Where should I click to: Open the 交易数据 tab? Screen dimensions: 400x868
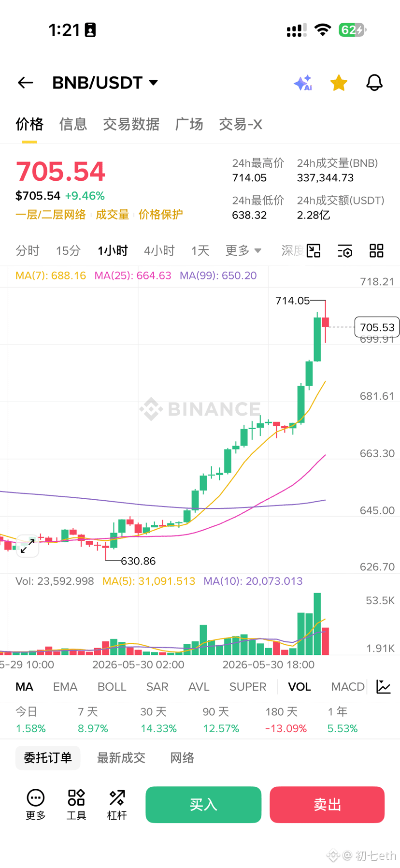[x=131, y=124]
